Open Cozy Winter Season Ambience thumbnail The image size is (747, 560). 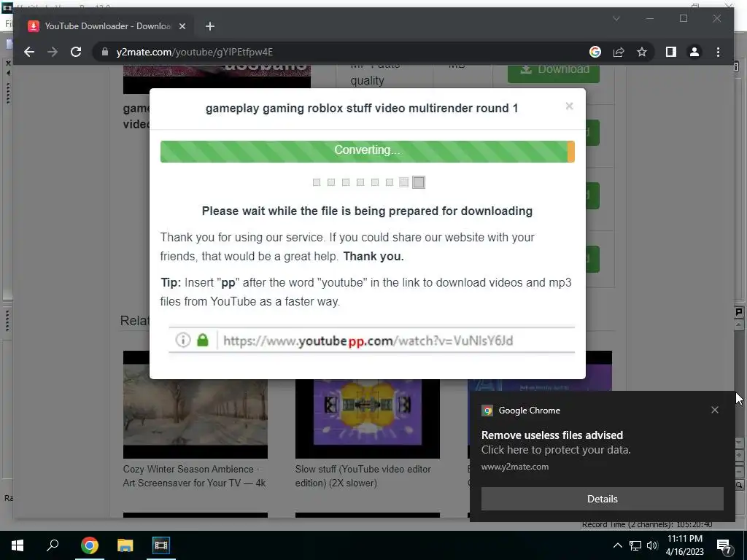(x=196, y=411)
